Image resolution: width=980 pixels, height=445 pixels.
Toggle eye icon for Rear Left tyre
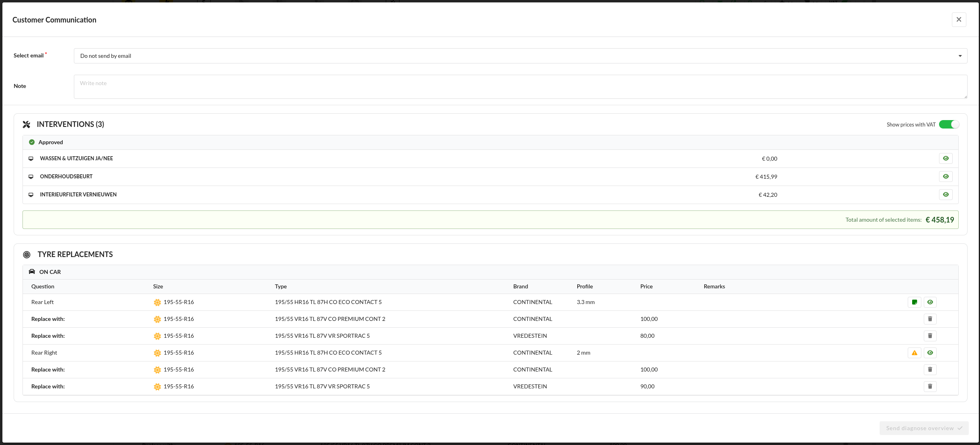(x=930, y=302)
